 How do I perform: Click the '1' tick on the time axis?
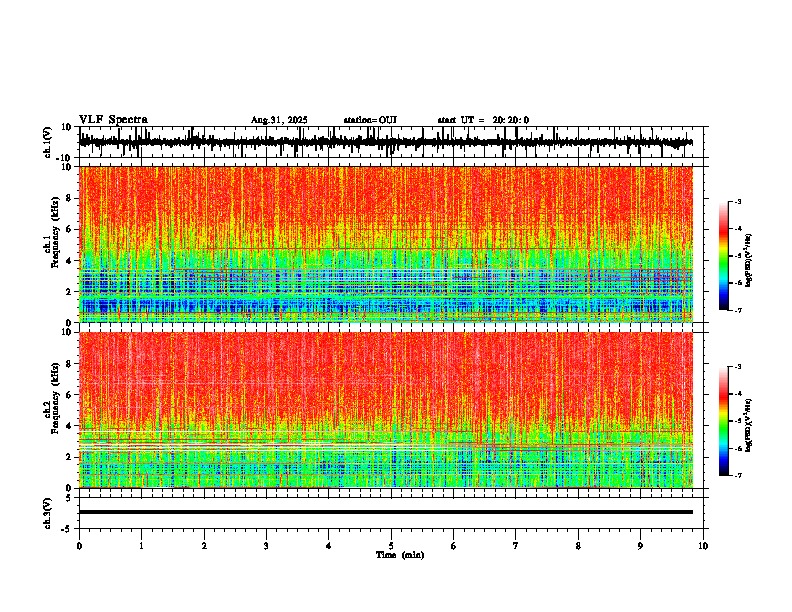click(141, 546)
